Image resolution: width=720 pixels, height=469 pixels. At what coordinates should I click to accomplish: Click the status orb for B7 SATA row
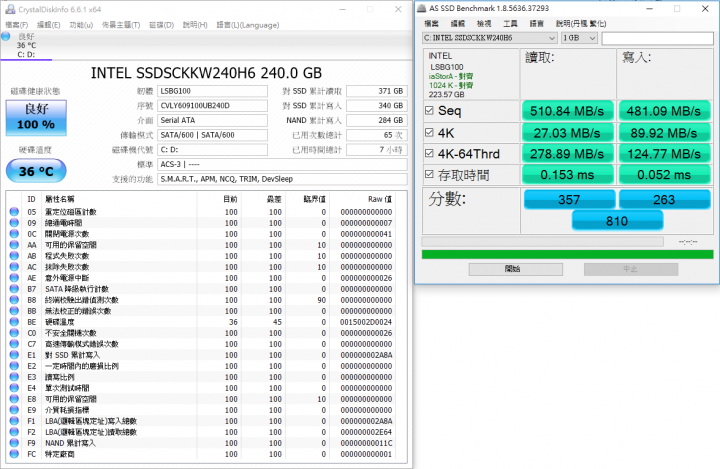pos(14,289)
